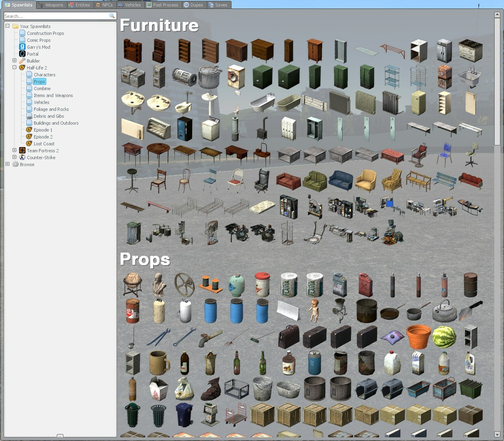Open the Dupes tab
This screenshot has width=504, height=441.
click(194, 5)
